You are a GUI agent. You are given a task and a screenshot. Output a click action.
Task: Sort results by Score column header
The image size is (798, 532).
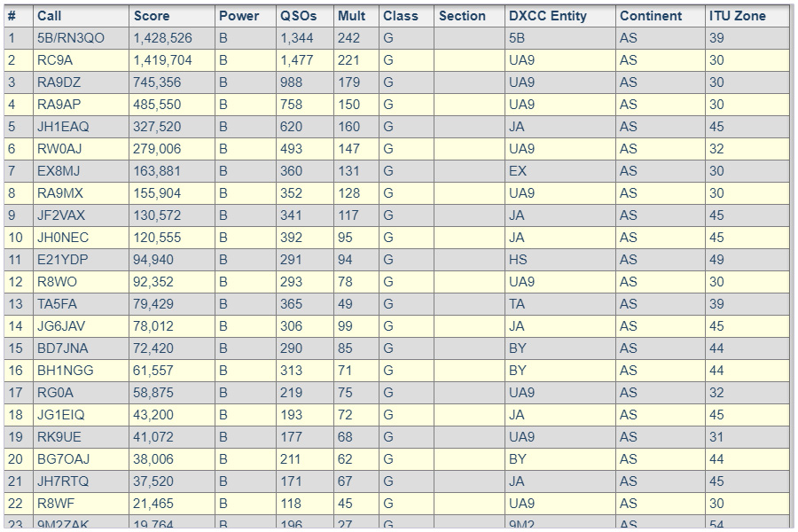tap(151, 16)
